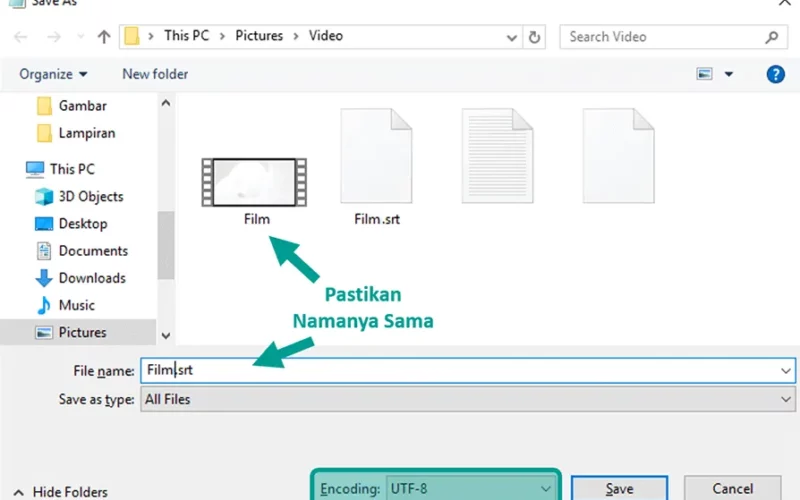Click the Documents page icon
The width and height of the screenshot is (800, 500).
point(44,251)
